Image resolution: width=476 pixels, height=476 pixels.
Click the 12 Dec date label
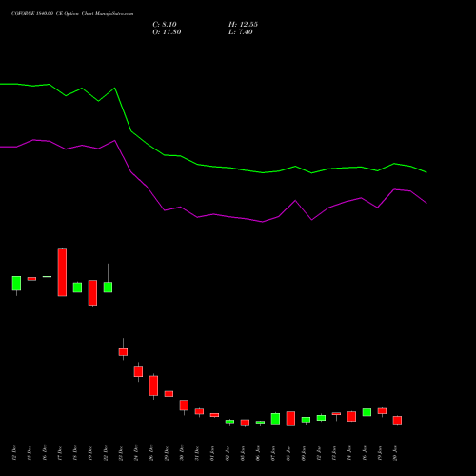(x=13, y=453)
